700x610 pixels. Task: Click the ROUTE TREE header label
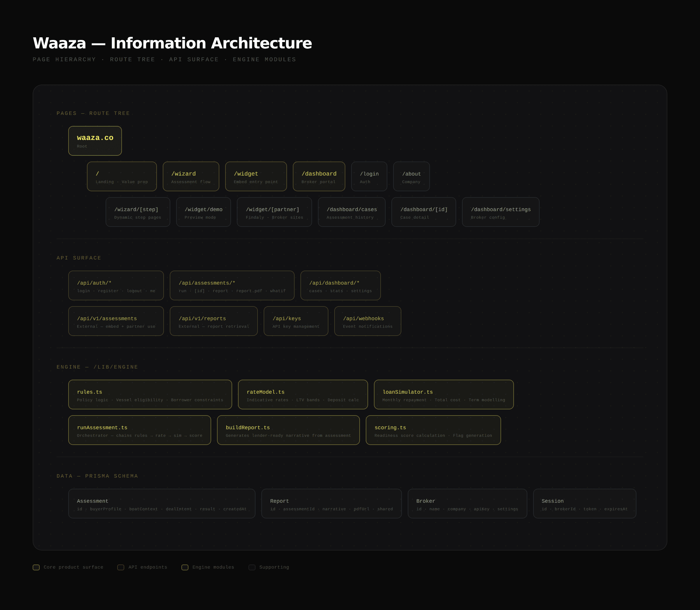pos(132,59)
